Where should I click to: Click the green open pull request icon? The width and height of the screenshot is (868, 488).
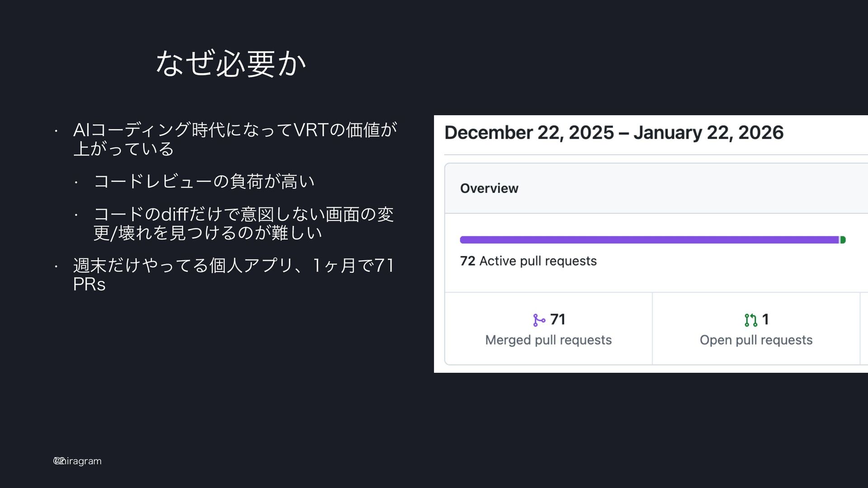point(750,320)
